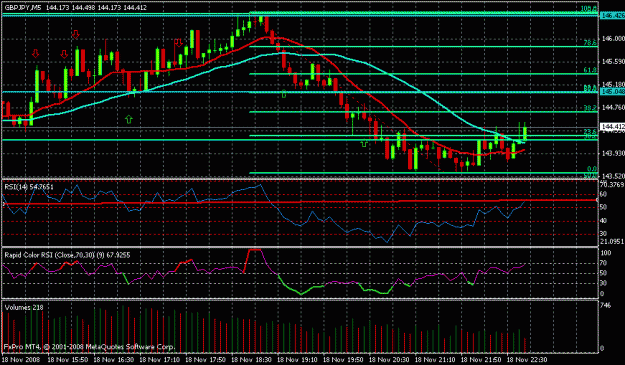Click the 18 Nov 16:30 time label
Viewport: 625px width, 365px height.
pyautogui.click(x=114, y=359)
